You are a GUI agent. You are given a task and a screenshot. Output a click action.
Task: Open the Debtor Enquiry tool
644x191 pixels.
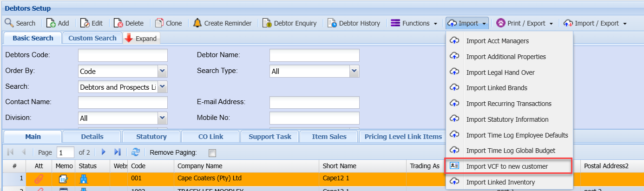[267, 23]
